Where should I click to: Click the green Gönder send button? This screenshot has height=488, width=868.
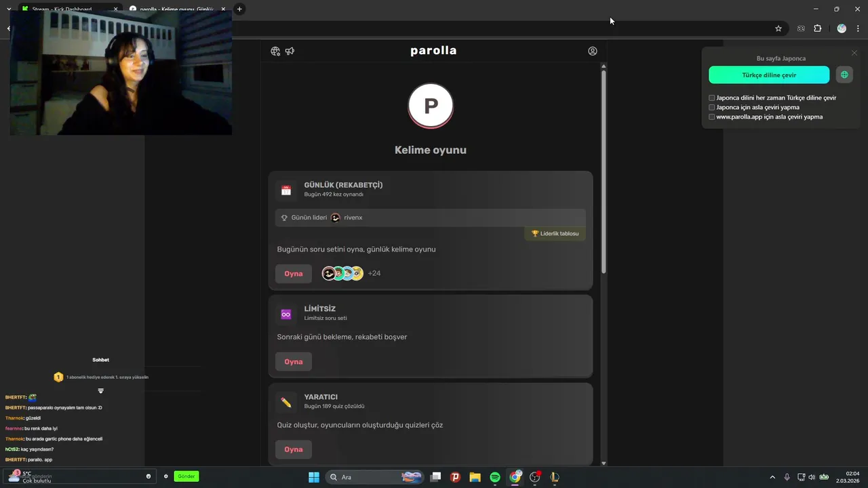pos(186,476)
